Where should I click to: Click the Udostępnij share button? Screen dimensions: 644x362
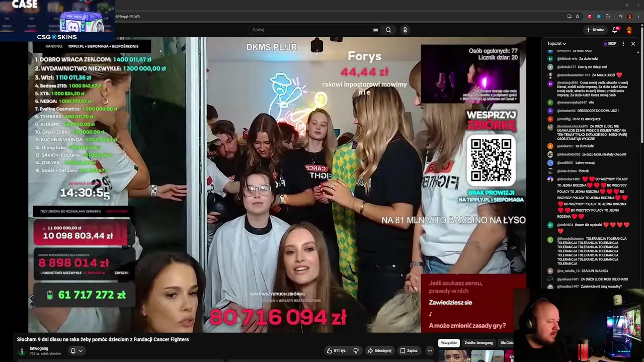(x=379, y=350)
